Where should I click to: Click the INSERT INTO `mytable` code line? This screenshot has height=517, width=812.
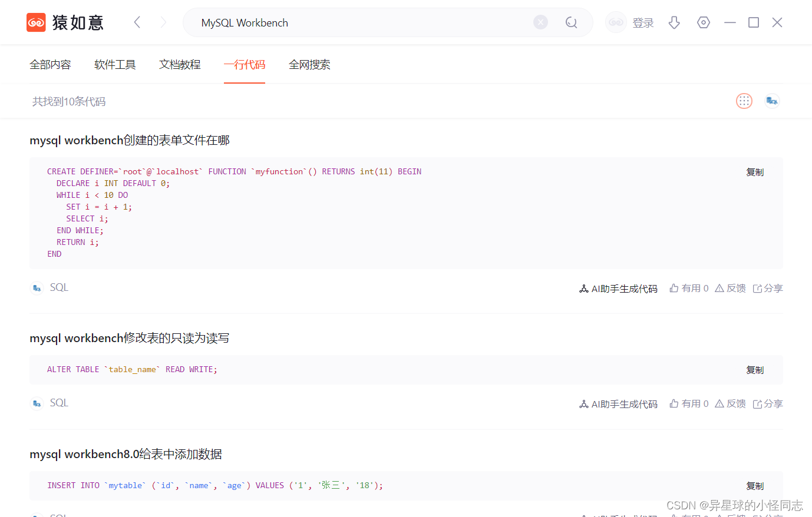[x=215, y=486]
